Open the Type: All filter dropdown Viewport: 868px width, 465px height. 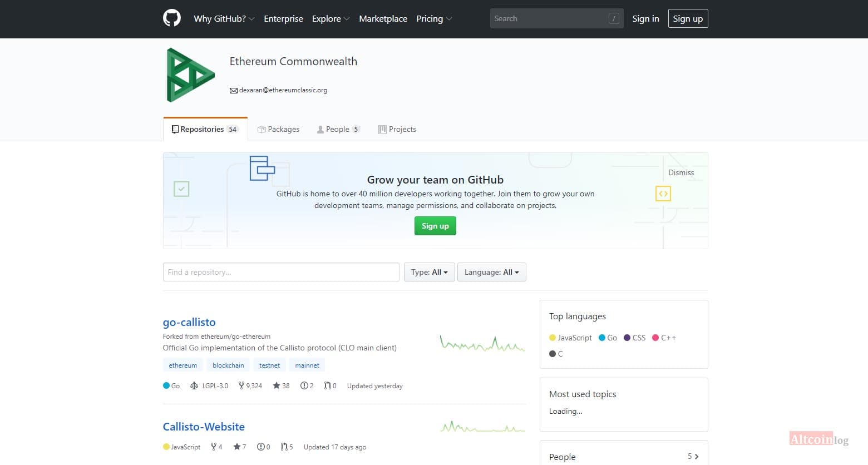coord(430,272)
